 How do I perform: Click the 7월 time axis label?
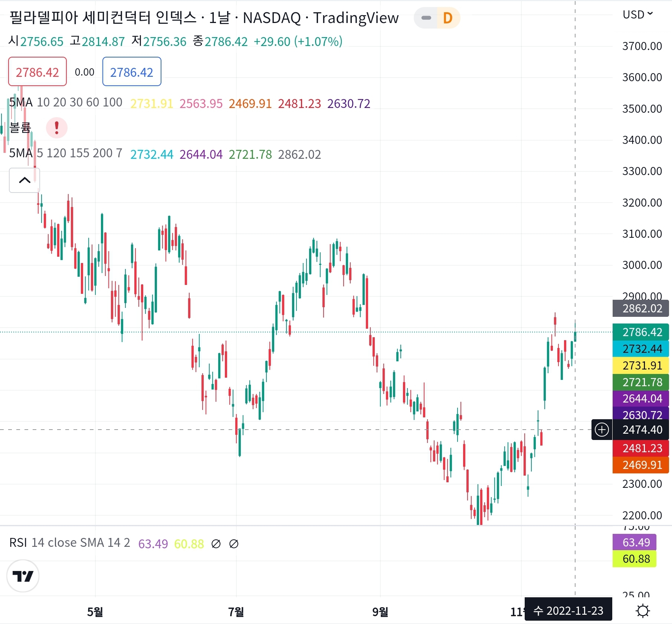[236, 612]
